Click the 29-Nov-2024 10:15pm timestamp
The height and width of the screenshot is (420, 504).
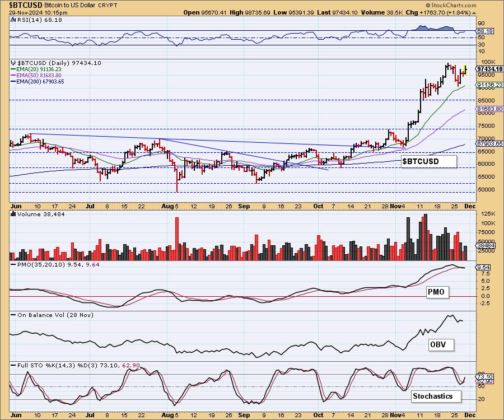tap(38, 13)
